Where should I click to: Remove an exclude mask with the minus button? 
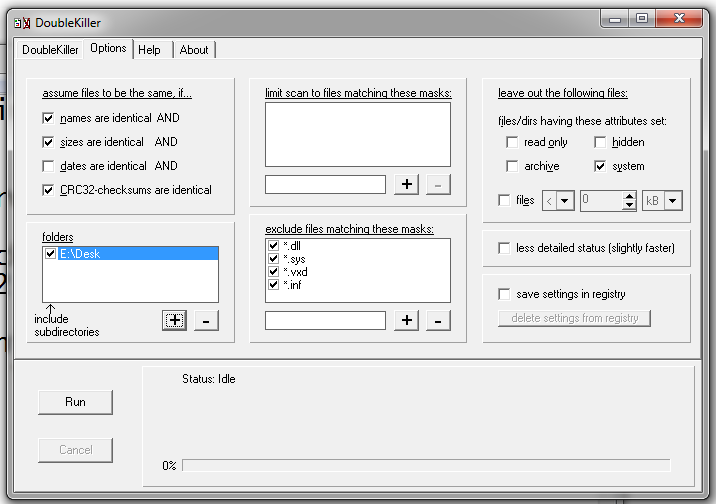[438, 320]
